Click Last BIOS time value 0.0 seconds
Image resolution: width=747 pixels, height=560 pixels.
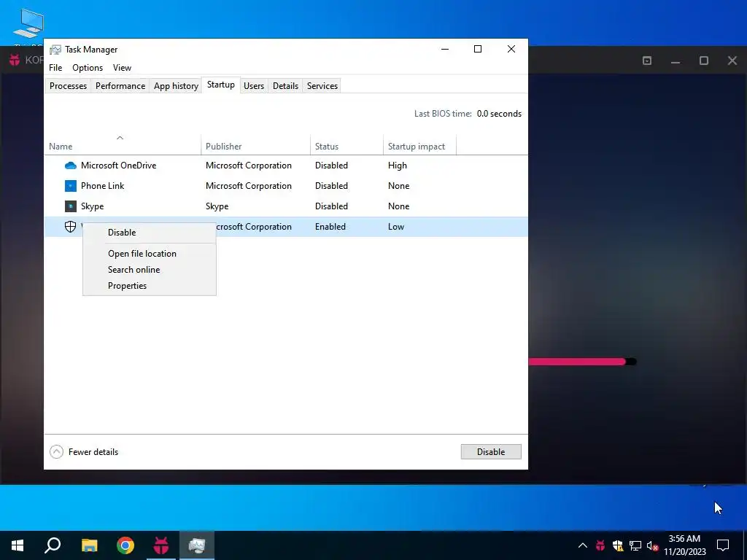point(499,114)
